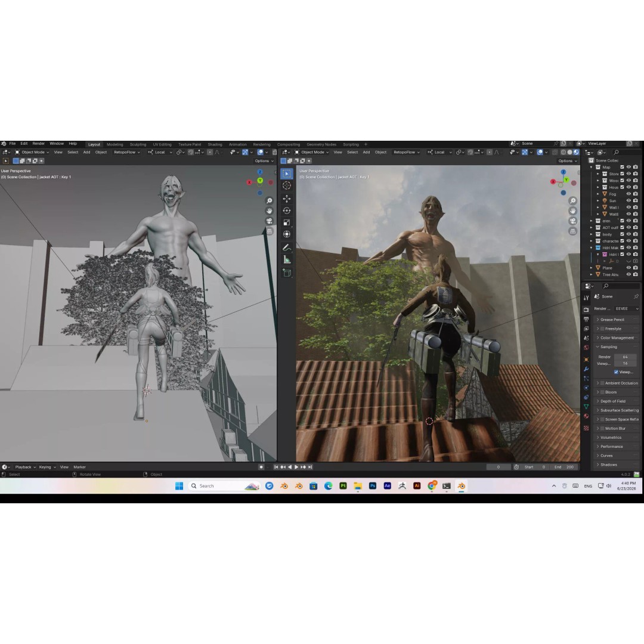644x644 pixels.
Task: Select the Rotate tool in viewport toolbar
Action: pyautogui.click(x=287, y=210)
